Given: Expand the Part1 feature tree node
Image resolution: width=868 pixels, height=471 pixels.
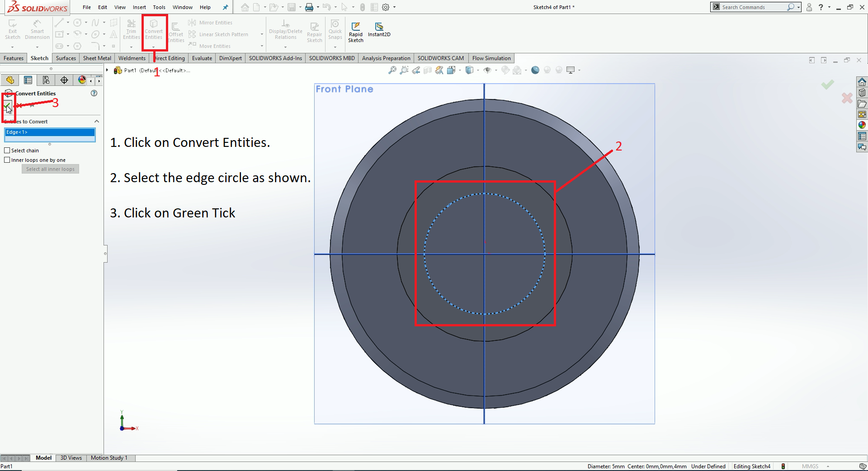Looking at the screenshot, I should [x=107, y=70].
